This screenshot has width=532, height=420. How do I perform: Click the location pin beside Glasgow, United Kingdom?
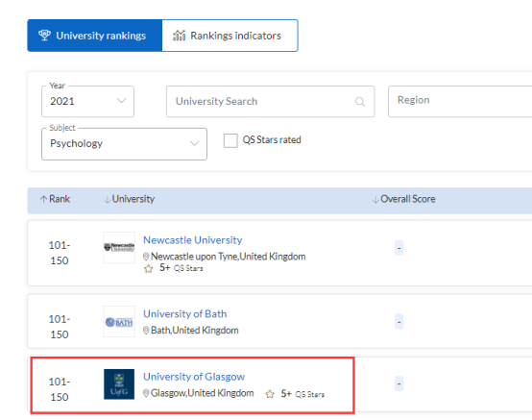click(x=146, y=393)
